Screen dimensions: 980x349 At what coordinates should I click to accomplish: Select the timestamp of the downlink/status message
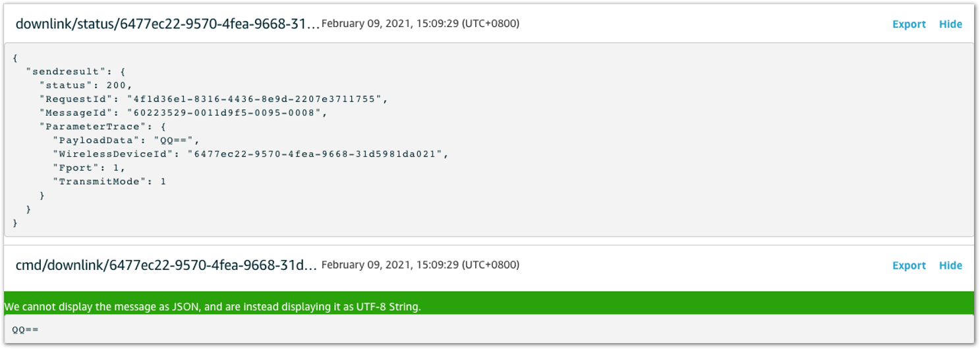tap(420, 24)
